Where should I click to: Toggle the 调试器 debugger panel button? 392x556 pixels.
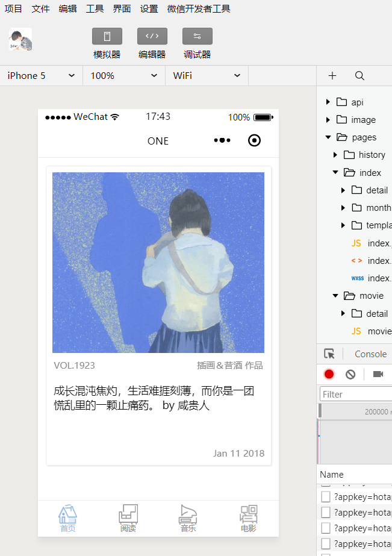coord(198,36)
